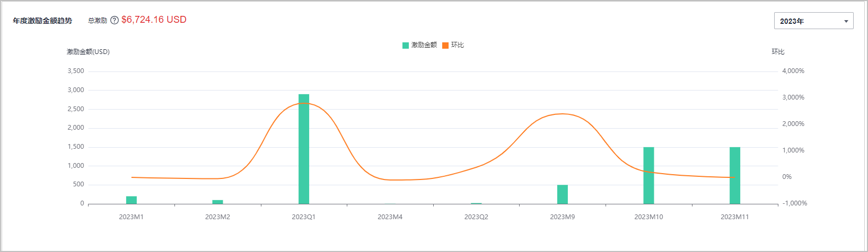This screenshot has height=252, width=868.
Task: Toggle the 环比 legend series
Action: [x=453, y=45]
